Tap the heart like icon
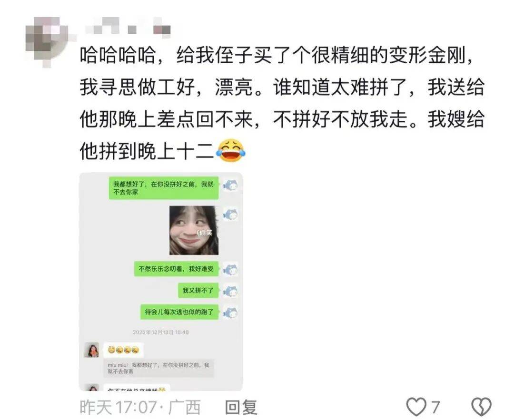This screenshot has width=514, height=420. click(x=416, y=407)
